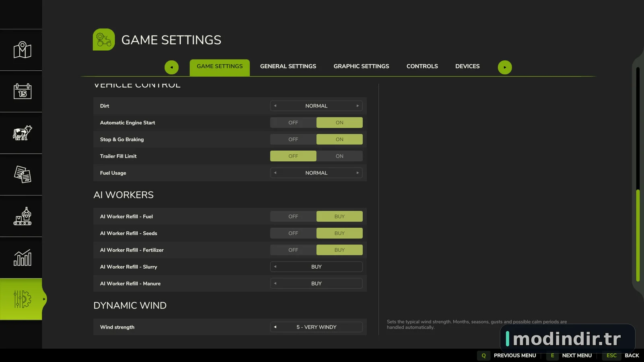The image size is (644, 362).
Task: Select AI Worker Refill - Slurry label
Action: click(128, 267)
